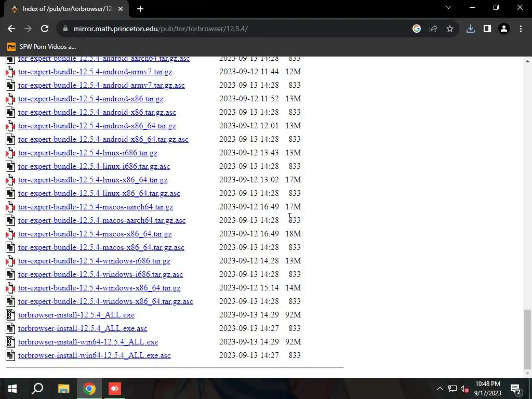The image size is (532, 399).
Task: Open the notification center icon
Action: click(516, 389)
